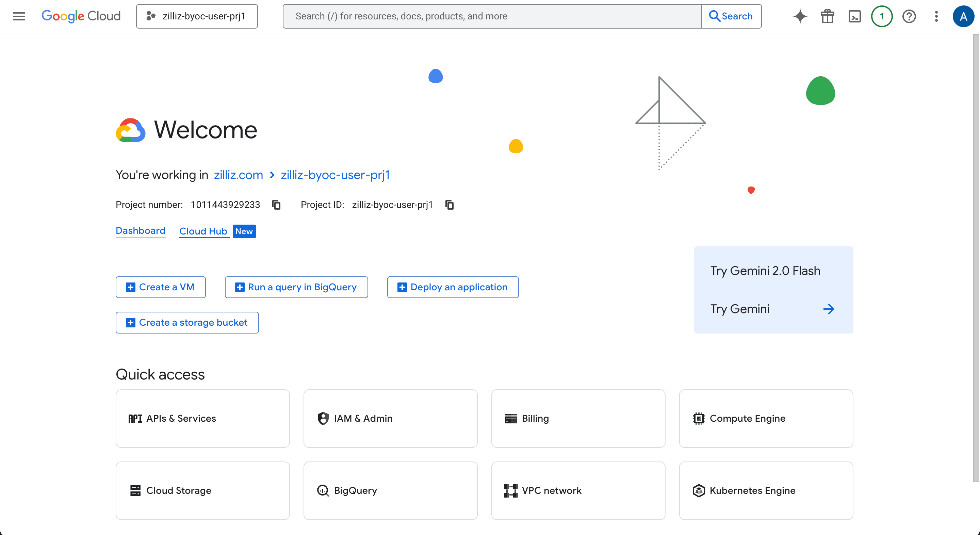Open the Gemini AI assistant sparkle icon
Image resolution: width=980 pixels, height=535 pixels.
pyautogui.click(x=800, y=16)
